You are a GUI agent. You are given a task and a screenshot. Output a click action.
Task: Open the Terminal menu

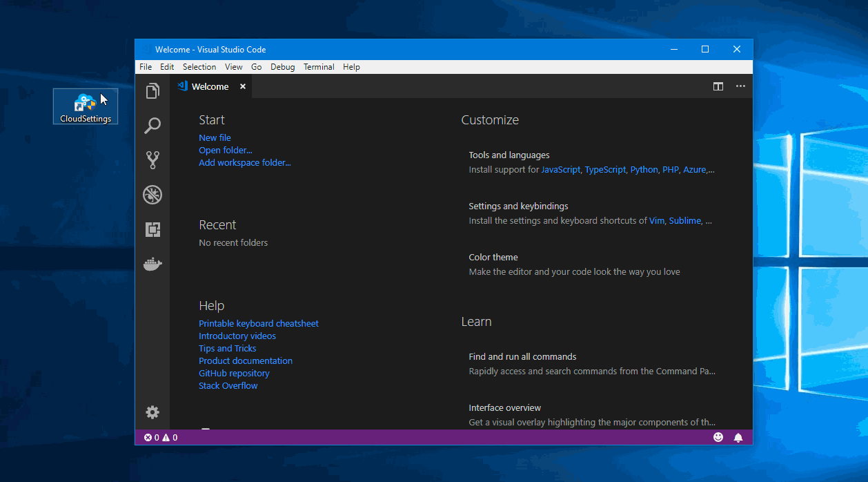click(x=319, y=67)
